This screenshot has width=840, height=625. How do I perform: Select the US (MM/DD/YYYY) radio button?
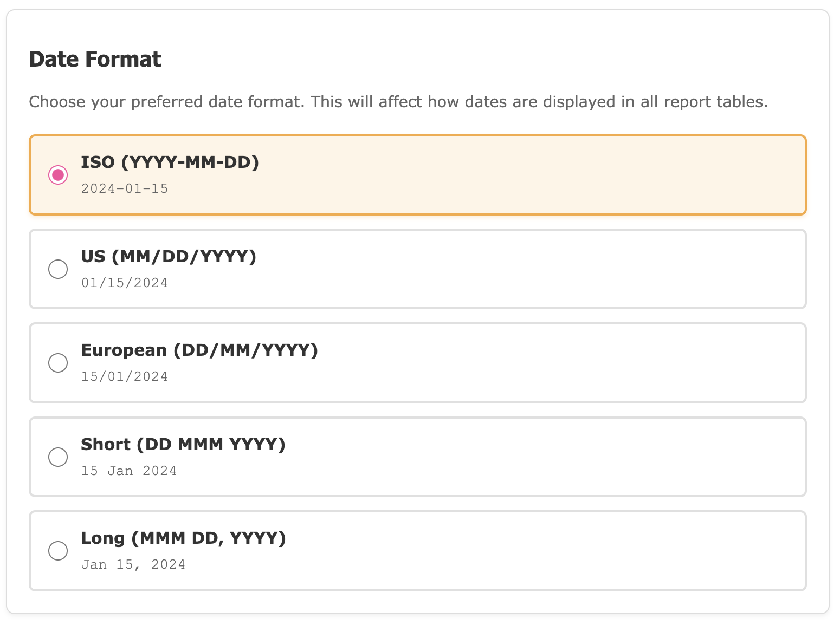[x=58, y=269]
